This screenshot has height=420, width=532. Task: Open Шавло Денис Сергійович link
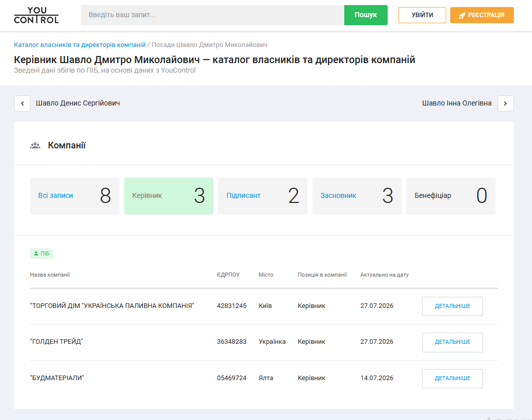(x=78, y=103)
